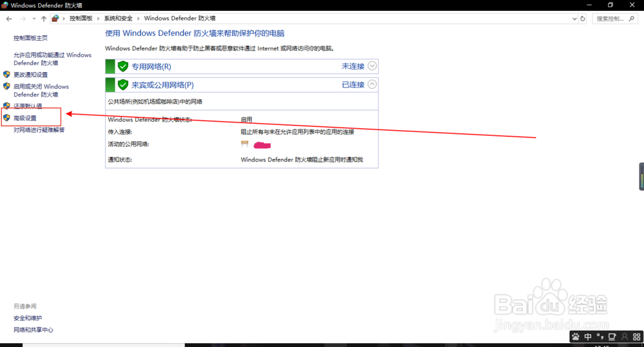Click 未连接 status text

[353, 66]
